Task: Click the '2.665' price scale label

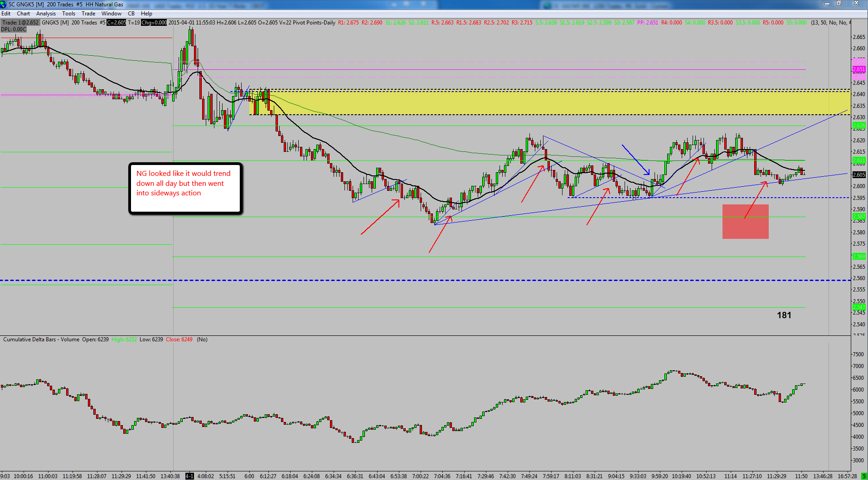Action: [858, 37]
